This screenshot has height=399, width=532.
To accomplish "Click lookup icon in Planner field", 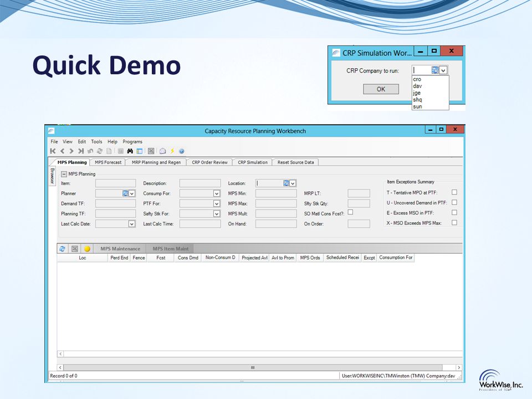I will point(125,193).
